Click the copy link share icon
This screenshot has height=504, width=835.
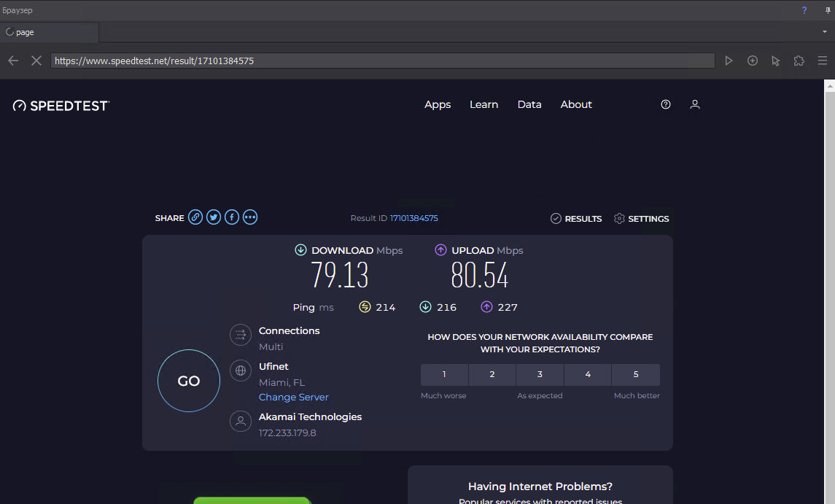tap(195, 217)
